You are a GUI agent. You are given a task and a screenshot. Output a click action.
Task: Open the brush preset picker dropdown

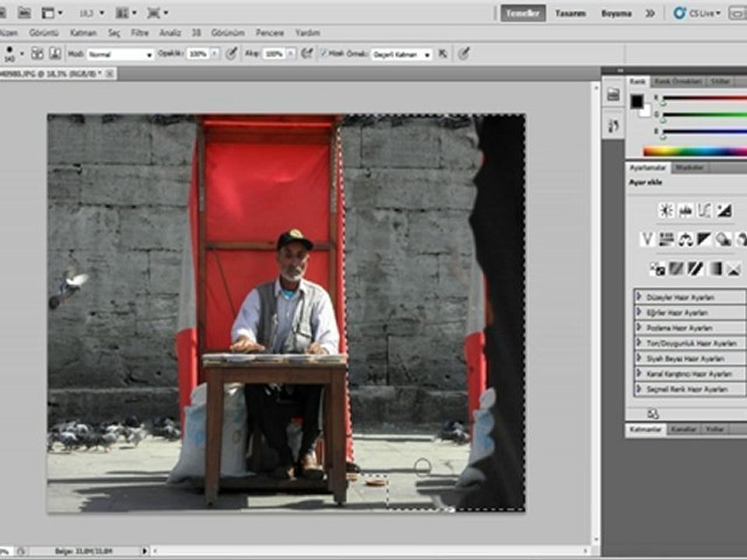point(22,54)
